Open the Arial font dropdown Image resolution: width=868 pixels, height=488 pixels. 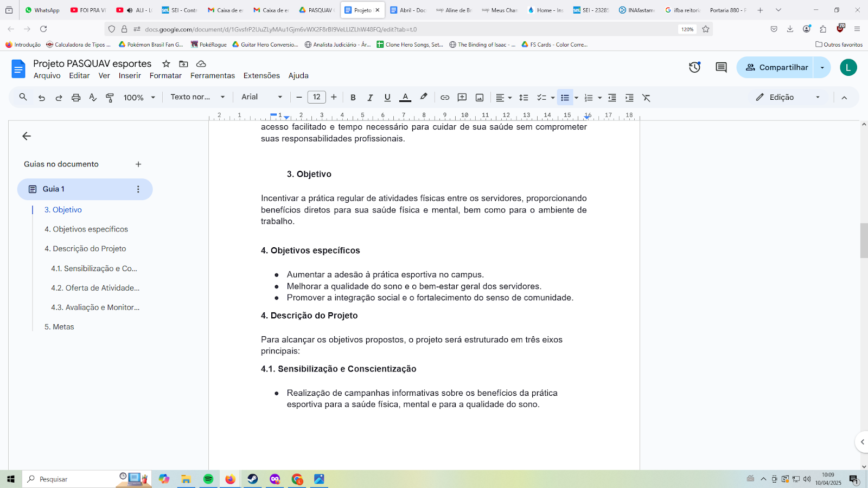pyautogui.click(x=262, y=97)
